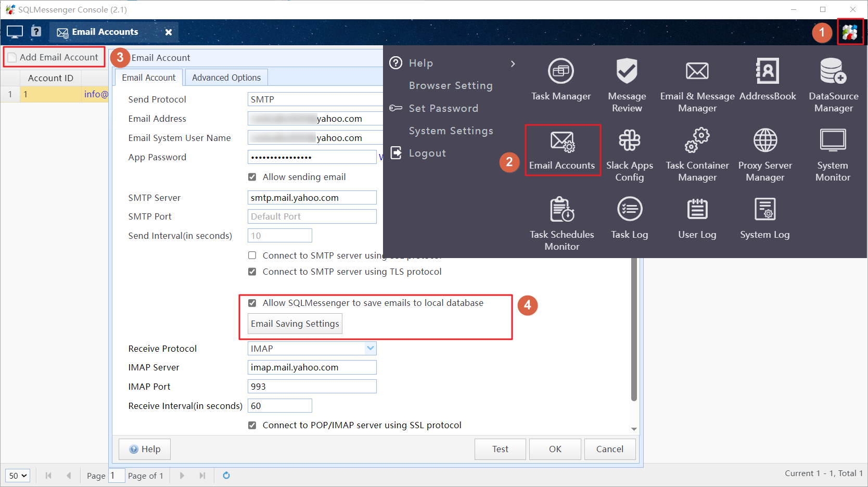Screen dimensions: 868x487
Task: Open the Receive Protocol dropdown
Action: coord(370,348)
